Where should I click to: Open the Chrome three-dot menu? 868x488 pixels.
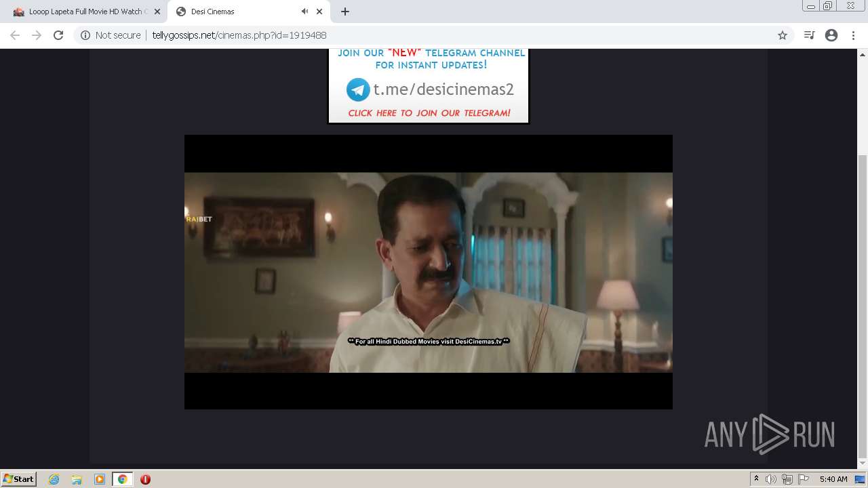853,35
